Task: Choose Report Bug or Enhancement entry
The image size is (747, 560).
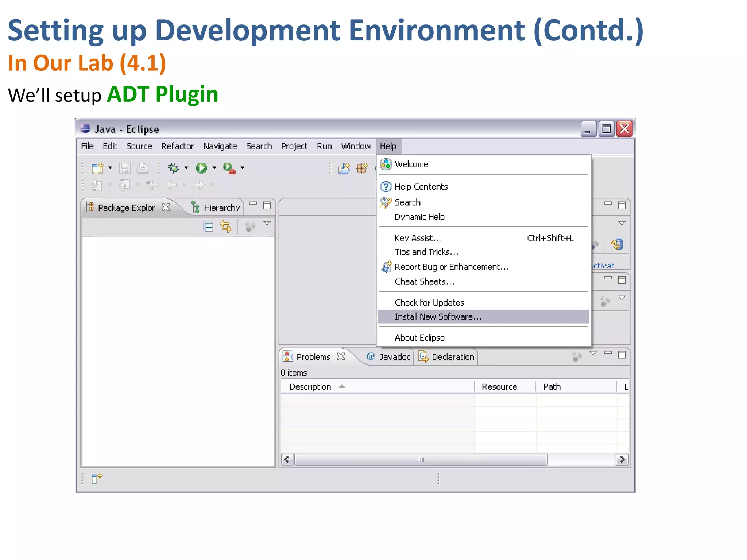Action: tap(484, 267)
